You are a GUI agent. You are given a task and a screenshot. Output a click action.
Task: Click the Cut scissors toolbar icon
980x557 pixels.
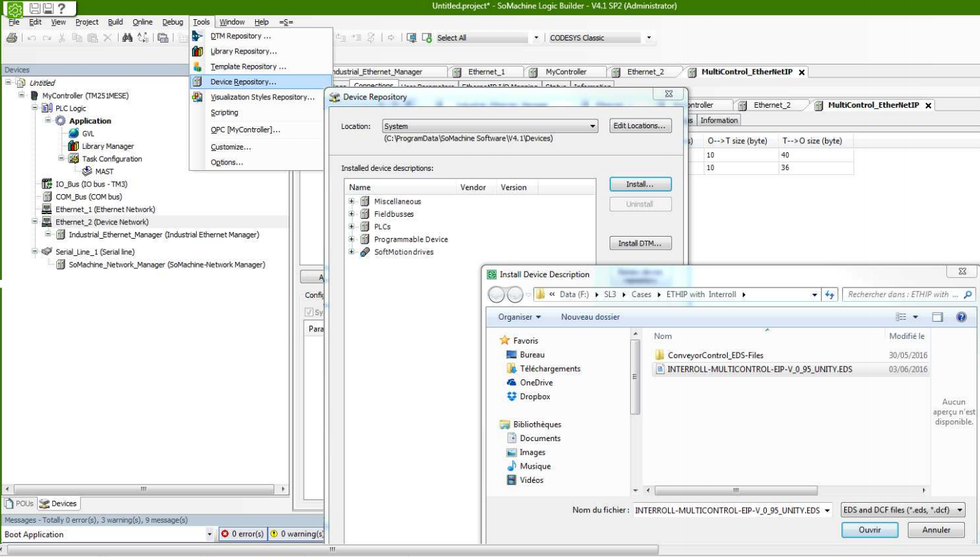[62, 38]
